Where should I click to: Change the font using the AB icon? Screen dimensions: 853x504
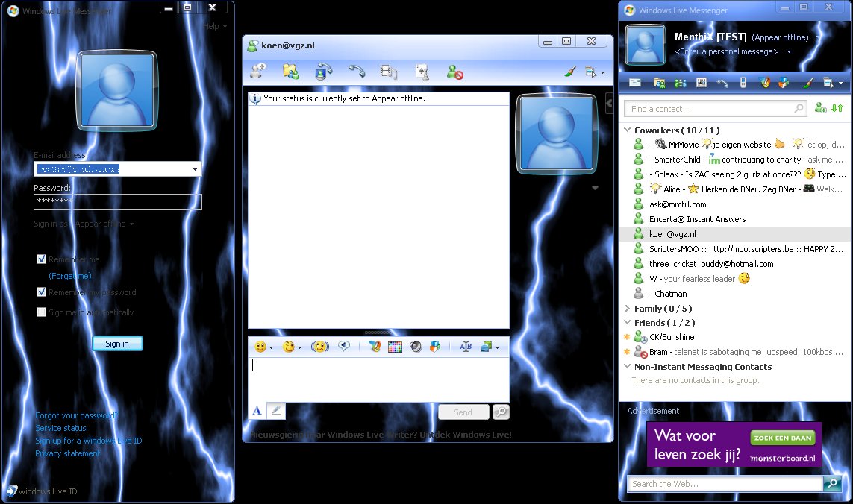point(466,347)
